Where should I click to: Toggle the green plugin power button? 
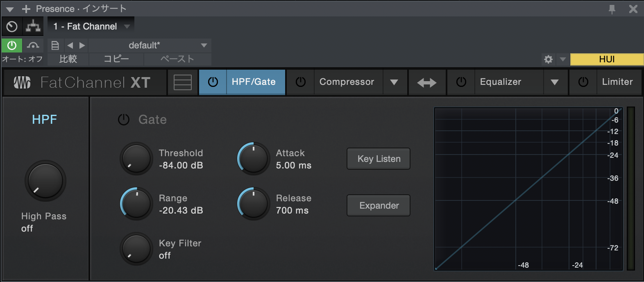12,45
